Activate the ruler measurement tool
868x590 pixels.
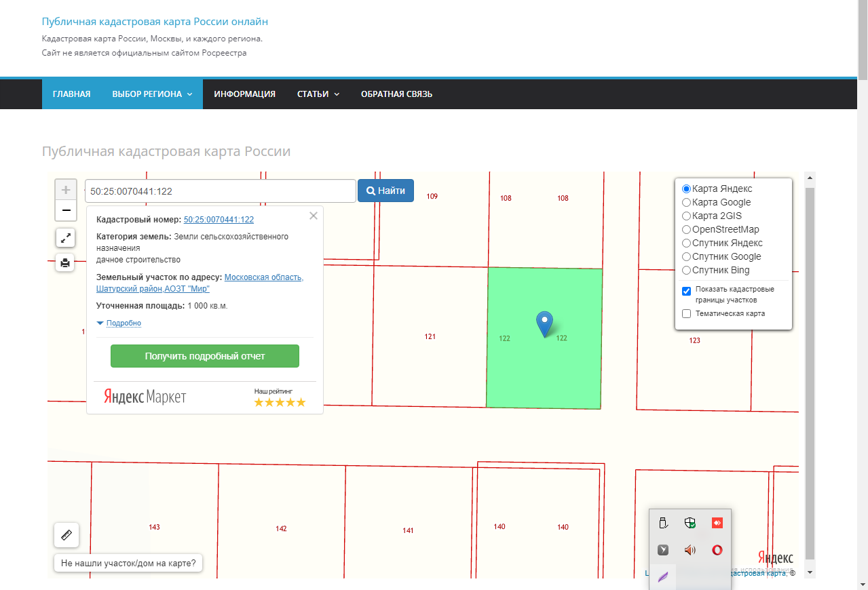(x=67, y=535)
